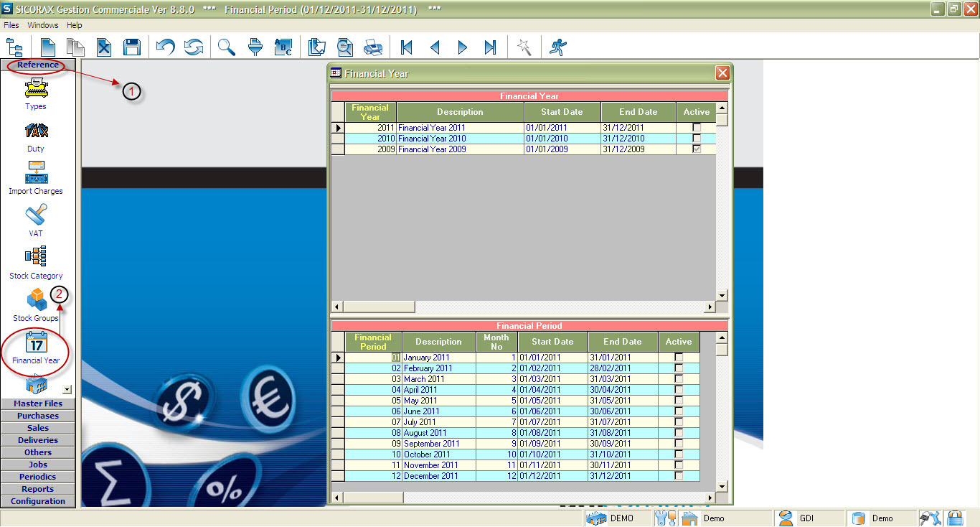This screenshot has width=980, height=527.
Task: Click Financial Year grid horizontal scrollbar thumb
Action: tap(379, 307)
